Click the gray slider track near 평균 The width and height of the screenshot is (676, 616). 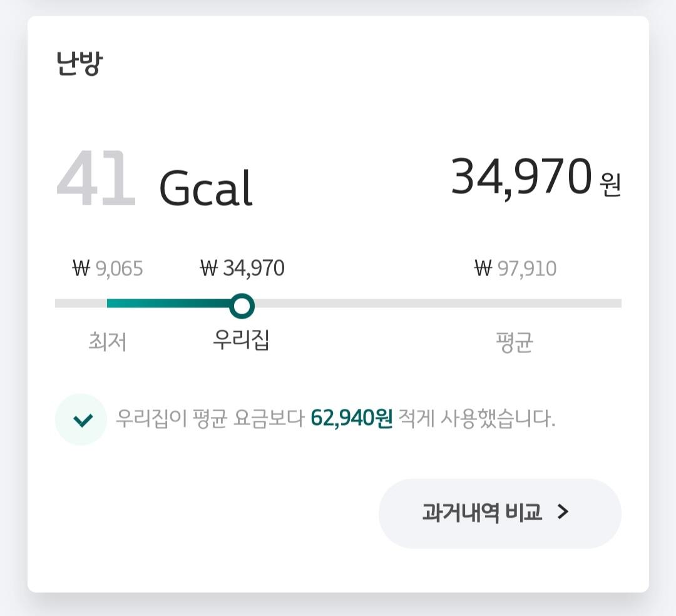(515, 304)
